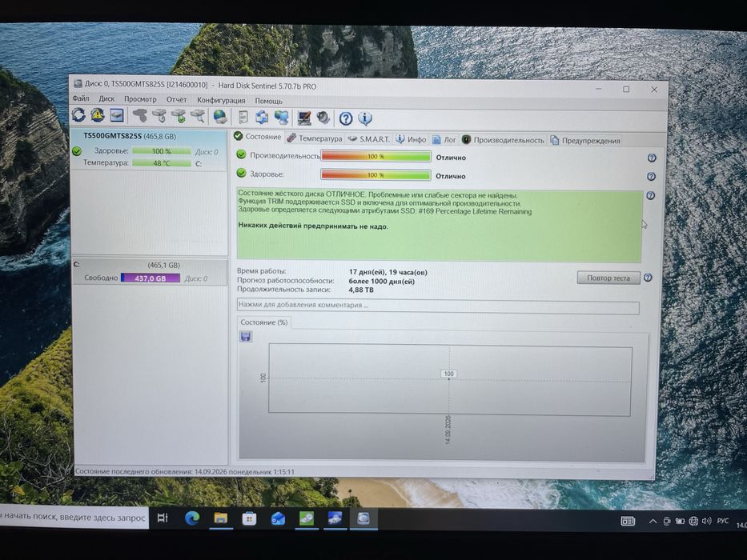This screenshot has height=560, width=747.
Task: Open the Файл menu
Action: [81, 98]
